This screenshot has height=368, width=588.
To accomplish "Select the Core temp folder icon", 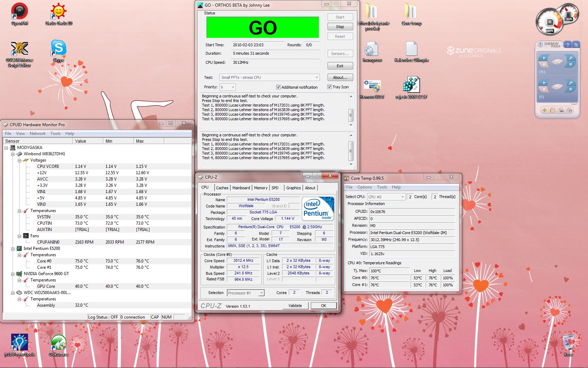I will click(x=411, y=14).
